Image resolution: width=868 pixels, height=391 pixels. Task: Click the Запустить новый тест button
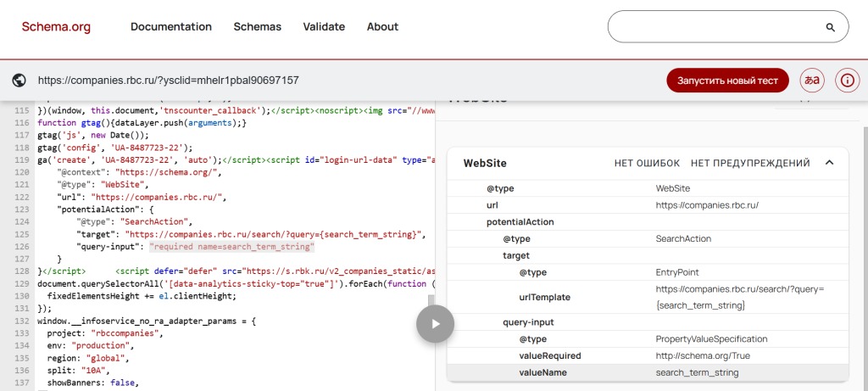click(727, 81)
